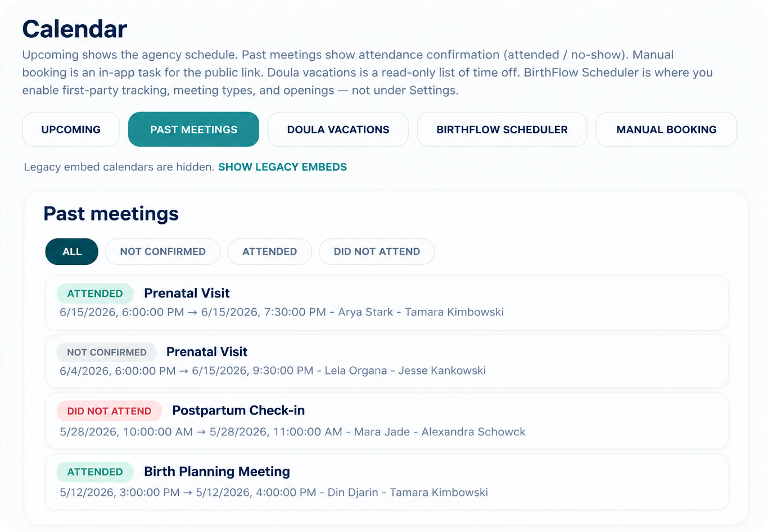The height and width of the screenshot is (532, 768).
Task: Open the Postpartum Check-in meeting row
Action: click(x=387, y=421)
